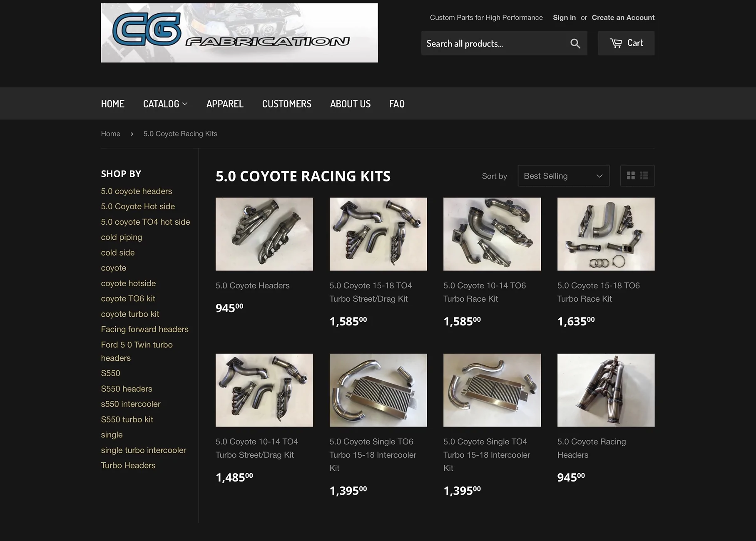The image size is (756, 541).
Task: Open the ABOUT US page
Action: click(x=350, y=104)
